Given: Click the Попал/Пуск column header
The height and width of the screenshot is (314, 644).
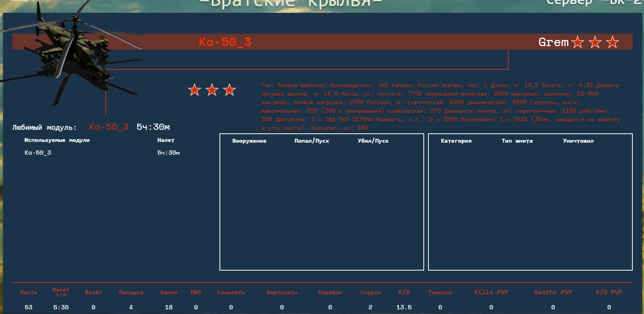Looking at the screenshot, I should (x=312, y=141).
